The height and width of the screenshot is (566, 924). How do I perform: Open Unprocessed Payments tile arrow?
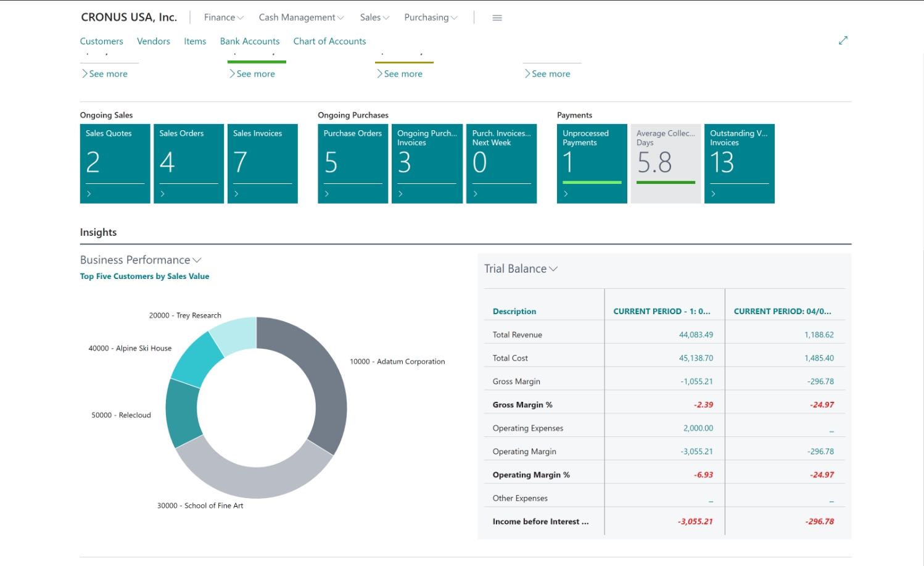click(566, 194)
